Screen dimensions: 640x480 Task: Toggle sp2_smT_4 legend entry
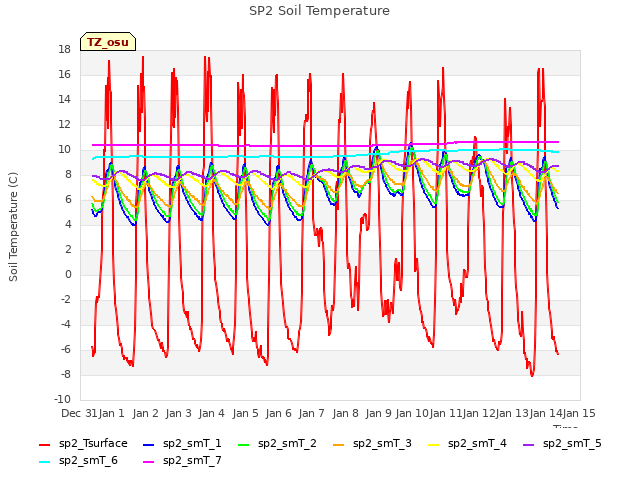click(467, 443)
